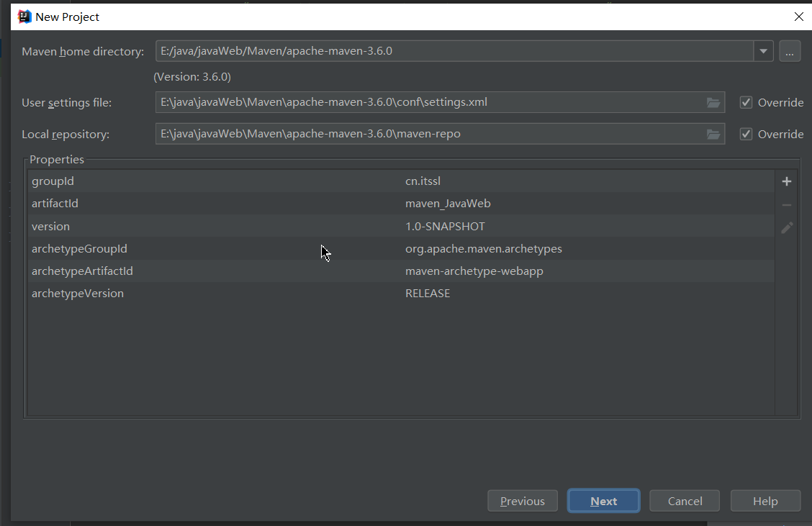The image size is (812, 526).
Task: Select the artifactId property row
Action: click(402, 204)
